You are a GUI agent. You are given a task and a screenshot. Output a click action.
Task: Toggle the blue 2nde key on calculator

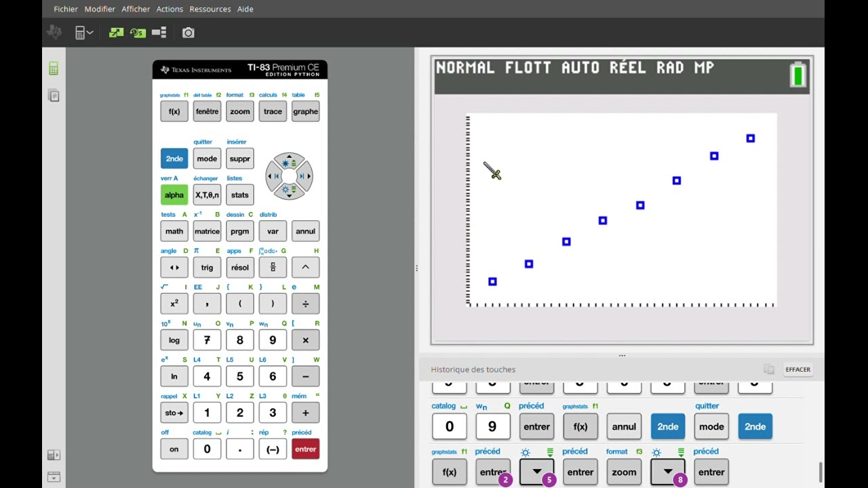pos(174,159)
